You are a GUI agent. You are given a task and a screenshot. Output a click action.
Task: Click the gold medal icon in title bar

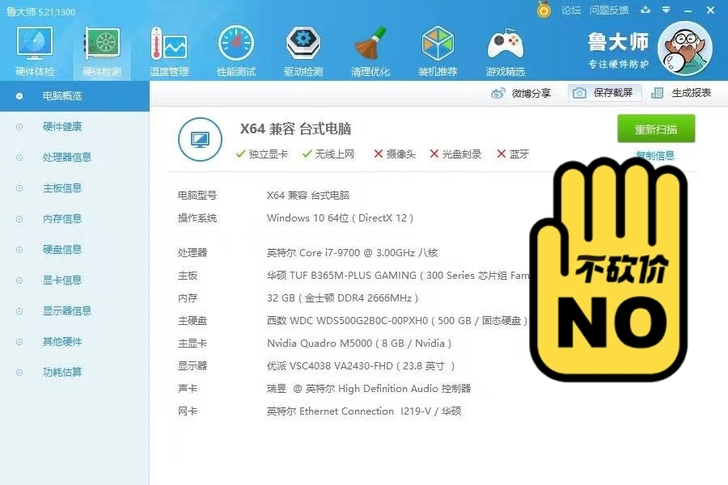click(544, 10)
